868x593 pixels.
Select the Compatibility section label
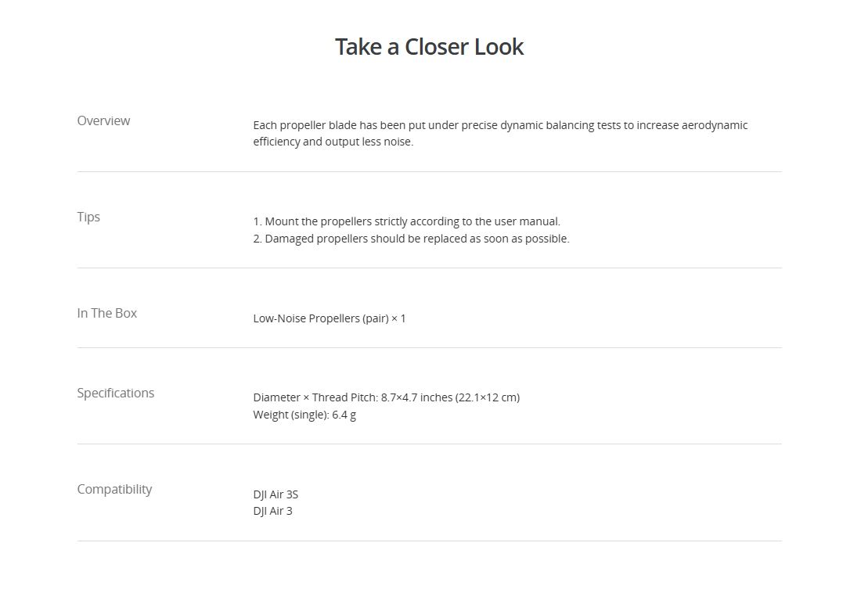pyautogui.click(x=114, y=489)
